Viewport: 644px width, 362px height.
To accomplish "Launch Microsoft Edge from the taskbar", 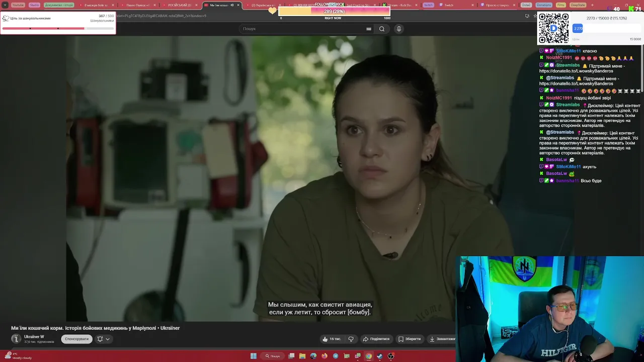I will (313, 356).
